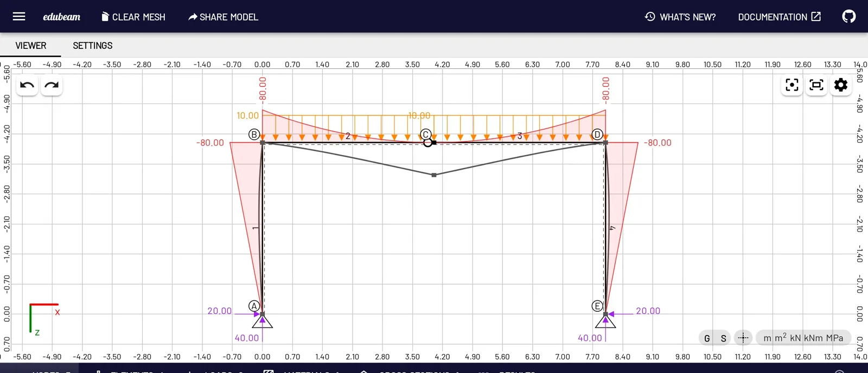Click the SHARE MODEL button

223,17
